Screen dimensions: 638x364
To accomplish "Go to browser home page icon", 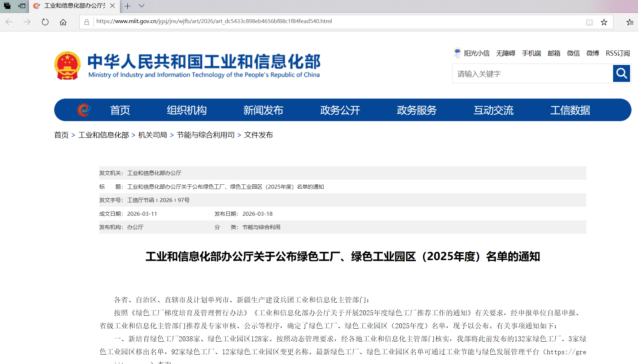I will 63,22.
